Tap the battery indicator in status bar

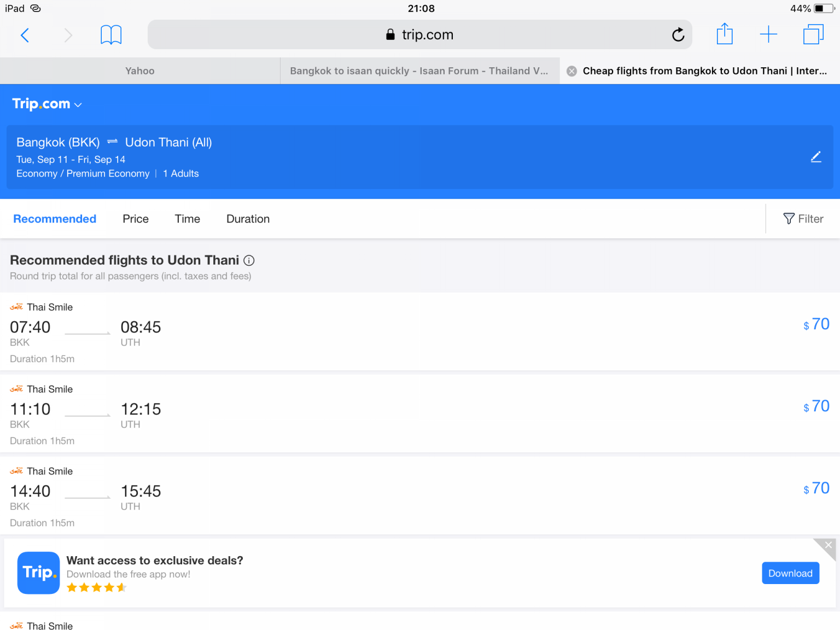tap(824, 9)
